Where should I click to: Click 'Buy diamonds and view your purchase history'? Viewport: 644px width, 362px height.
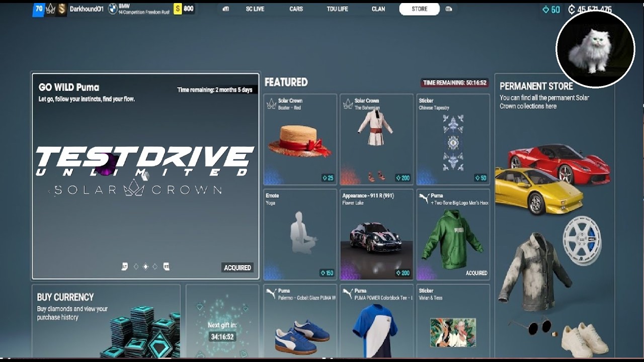coord(72,313)
